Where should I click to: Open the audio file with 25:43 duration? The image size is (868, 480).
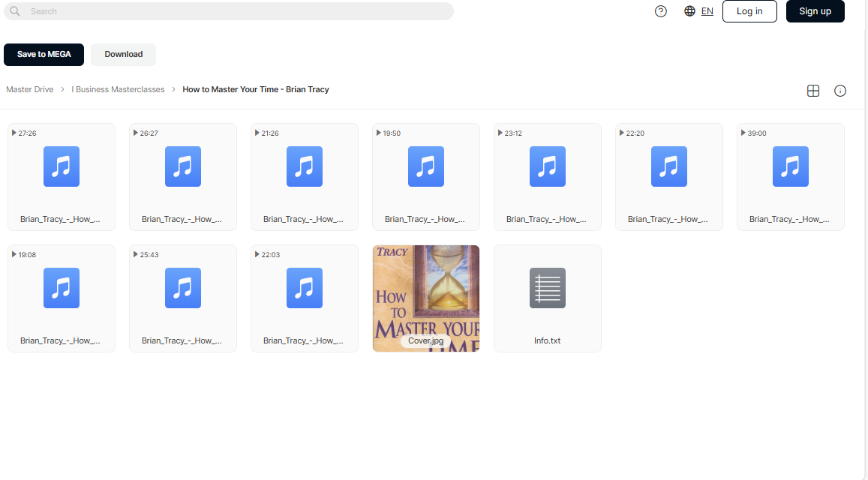coord(183,298)
